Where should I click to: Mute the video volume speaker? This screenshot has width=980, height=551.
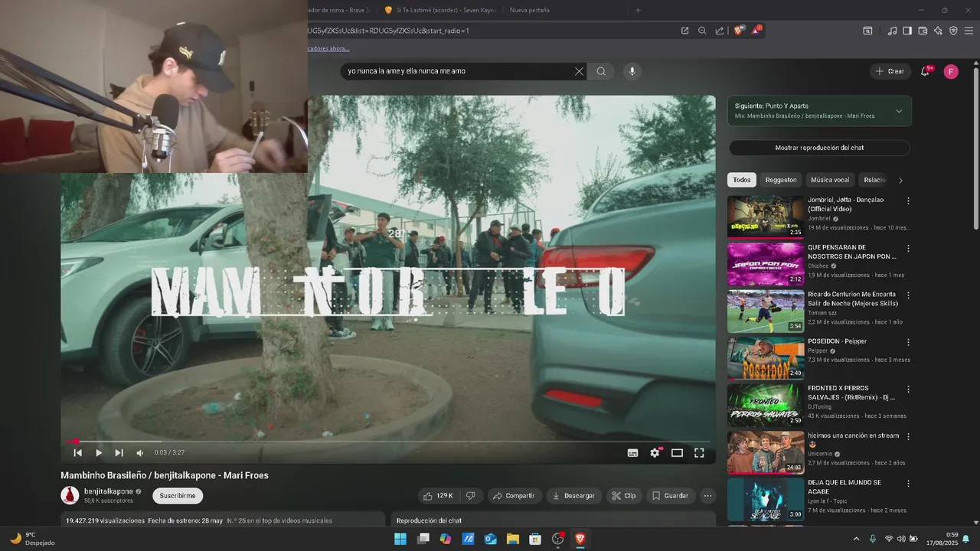tap(139, 453)
